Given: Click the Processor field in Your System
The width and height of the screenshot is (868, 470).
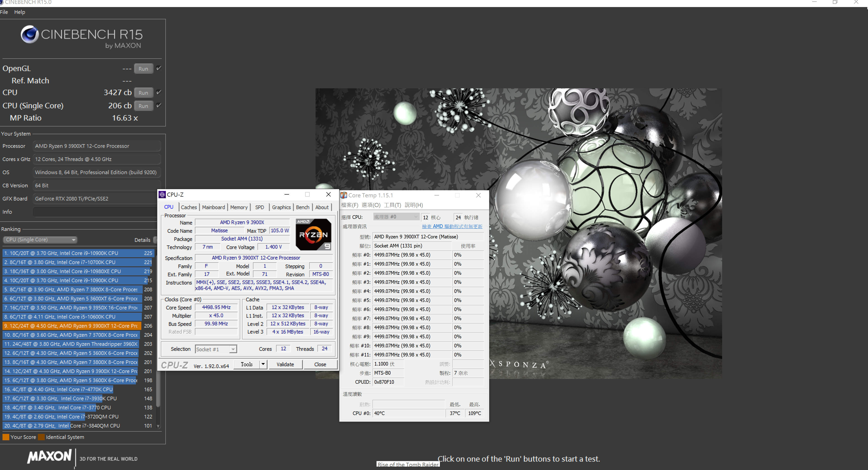Looking at the screenshot, I should (97, 146).
